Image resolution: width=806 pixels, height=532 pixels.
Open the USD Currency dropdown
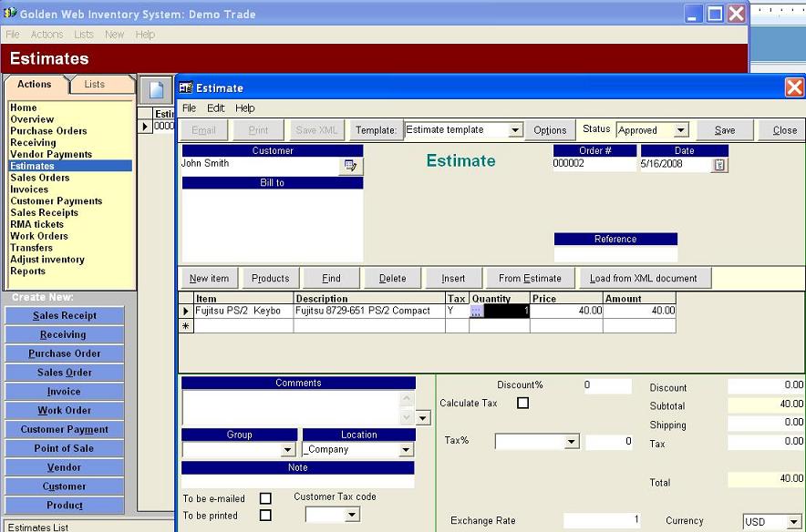click(793, 522)
